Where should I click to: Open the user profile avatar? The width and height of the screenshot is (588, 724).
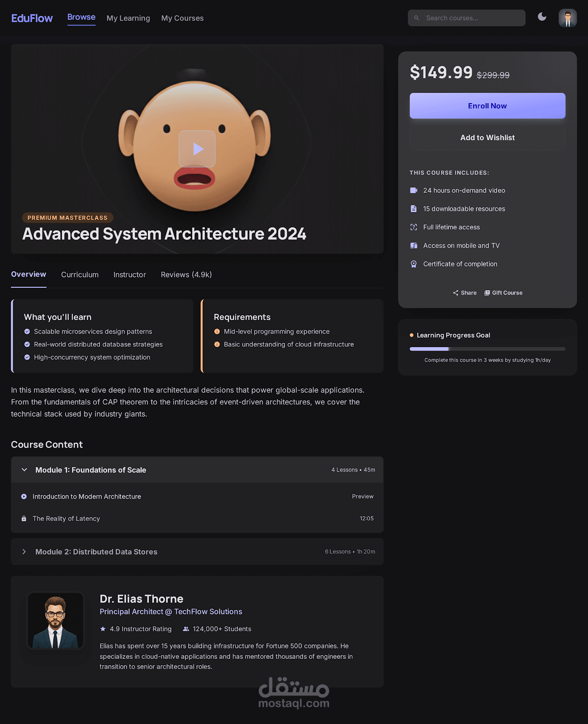click(x=567, y=18)
